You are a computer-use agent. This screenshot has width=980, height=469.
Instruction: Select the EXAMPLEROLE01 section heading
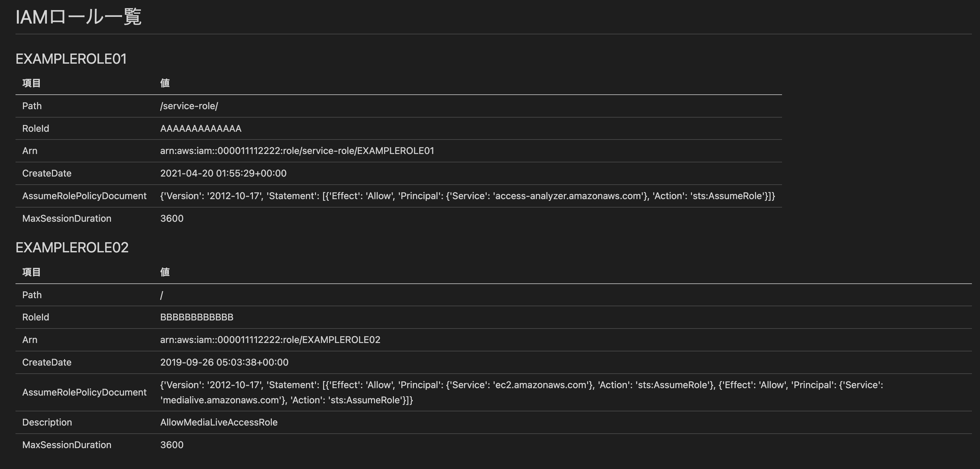click(x=71, y=59)
